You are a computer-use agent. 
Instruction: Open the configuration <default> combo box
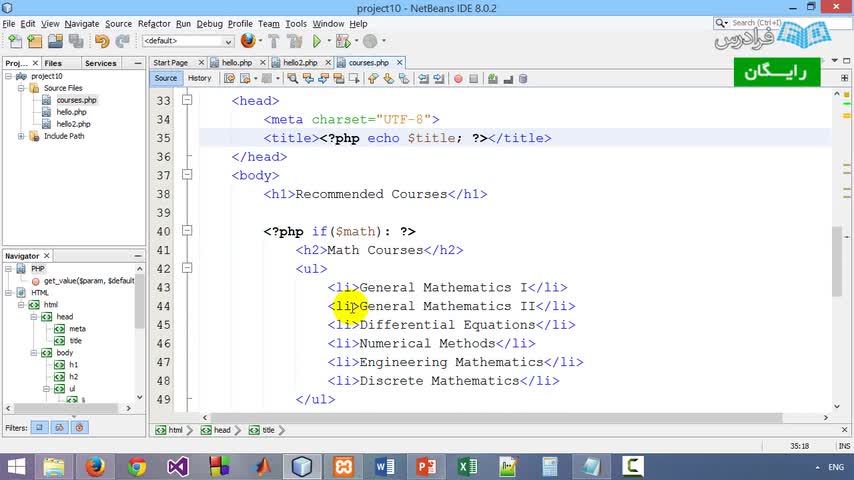(188, 41)
